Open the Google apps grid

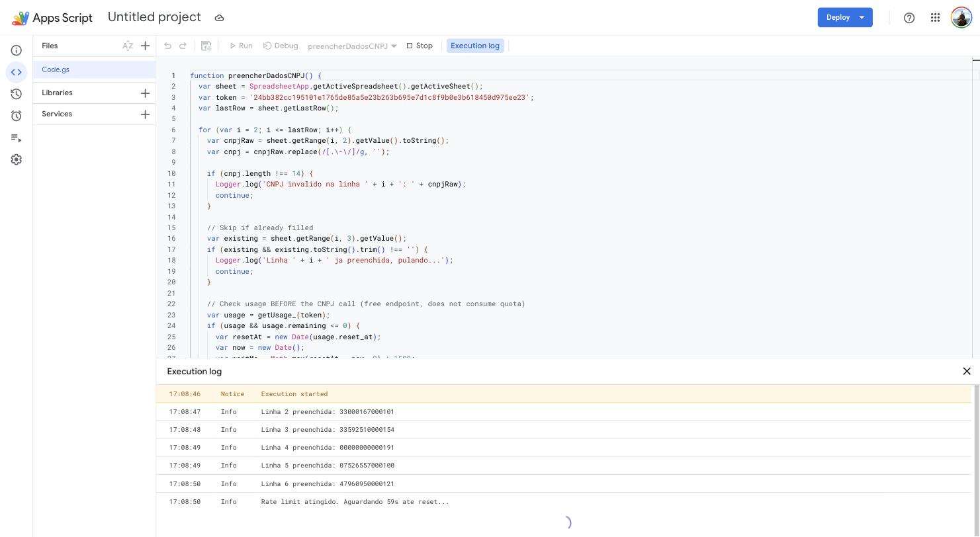point(935,18)
